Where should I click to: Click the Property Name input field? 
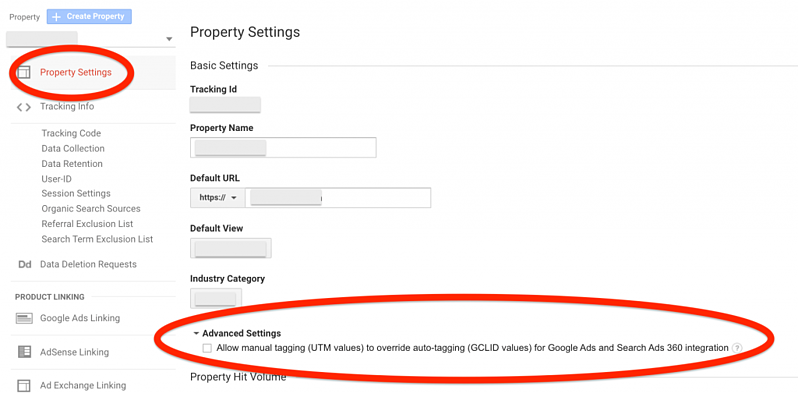tap(283, 148)
